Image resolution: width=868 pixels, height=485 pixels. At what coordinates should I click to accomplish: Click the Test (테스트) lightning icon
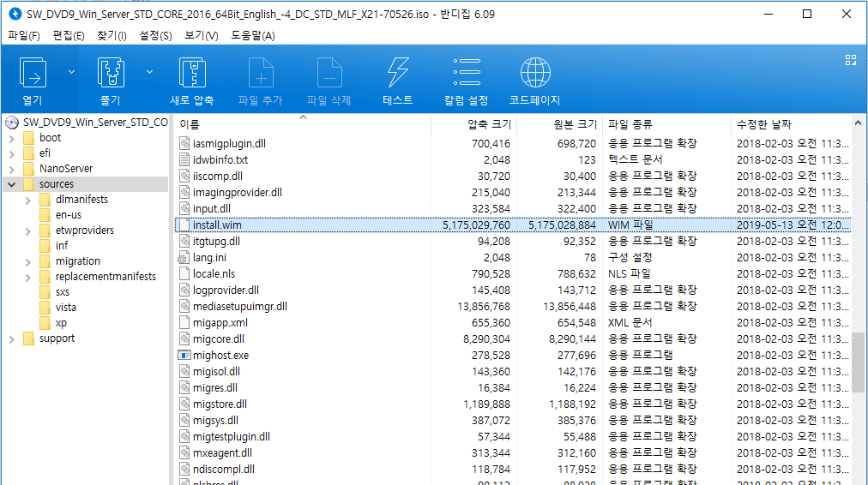[397, 73]
